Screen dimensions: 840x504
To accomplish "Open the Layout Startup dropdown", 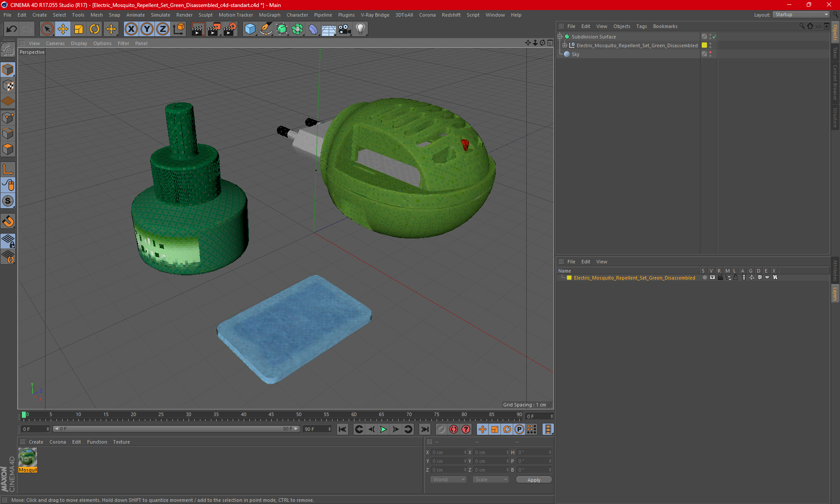I will [x=801, y=14].
